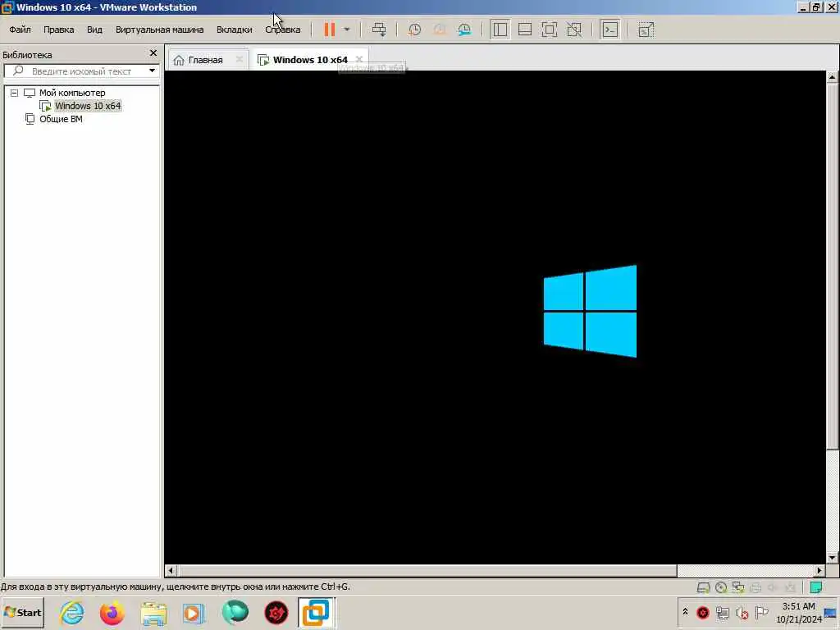Switch to Unity mode icon
Viewport: 840px width, 630px height.
tap(573, 30)
